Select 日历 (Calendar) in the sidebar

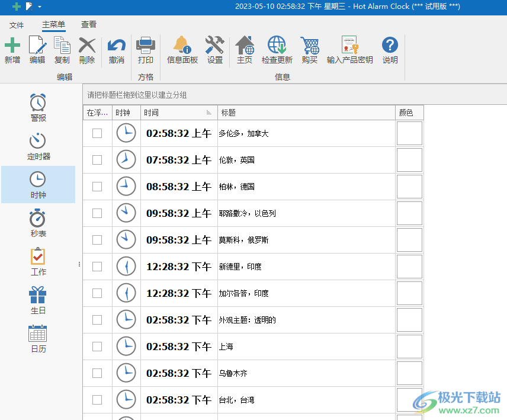pos(38,338)
